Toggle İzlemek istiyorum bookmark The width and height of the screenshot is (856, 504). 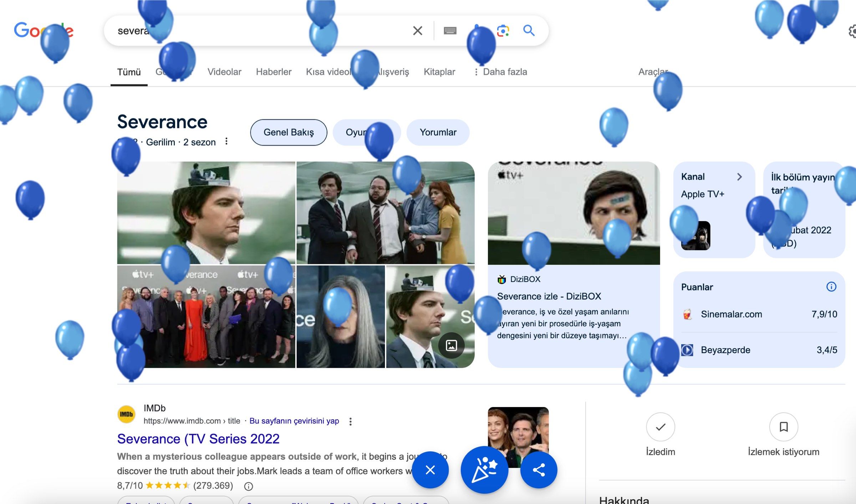(x=783, y=427)
